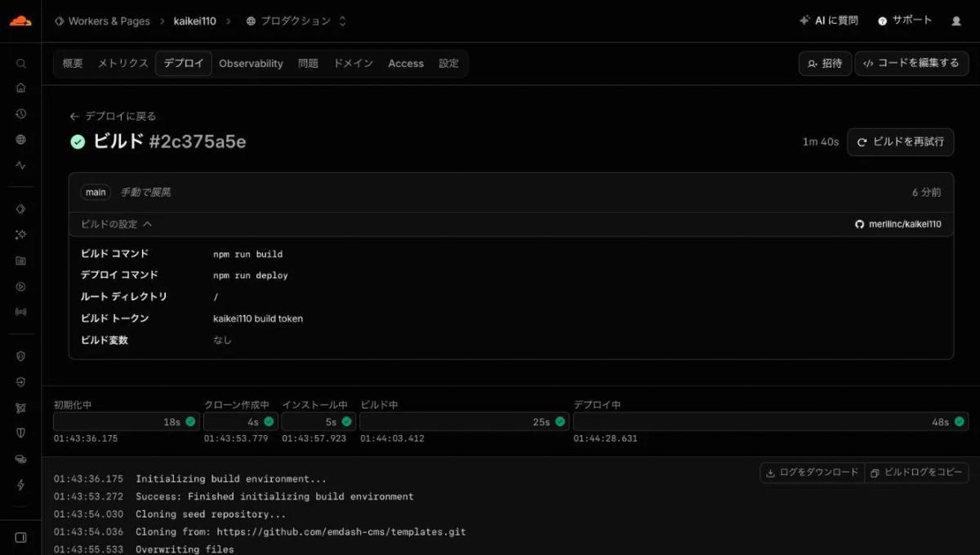Open the lightning bolt icon in sidebar
This screenshot has height=555, width=980.
(x=21, y=485)
